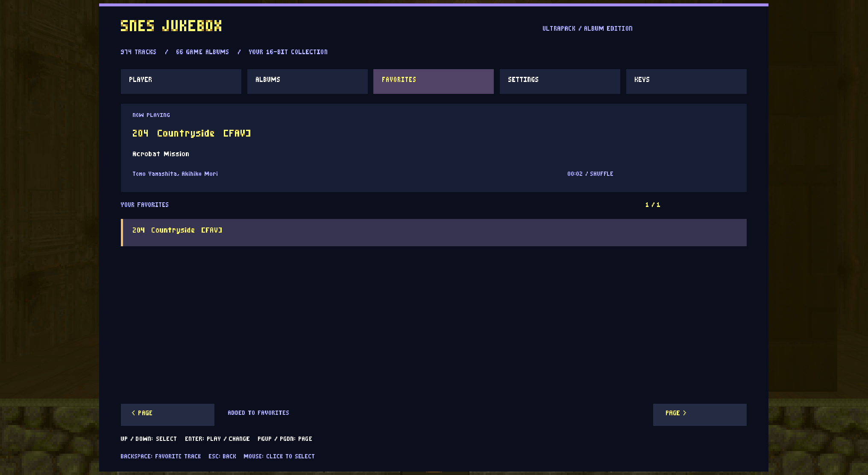Click the Up / Down: Select hint

[x=149, y=439]
